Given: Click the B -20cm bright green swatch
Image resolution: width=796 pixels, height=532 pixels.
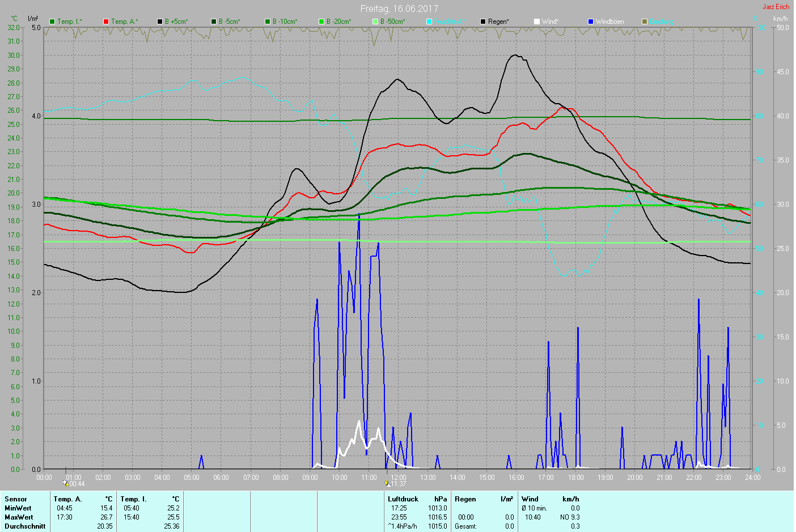Looking at the screenshot, I should click(x=321, y=22).
